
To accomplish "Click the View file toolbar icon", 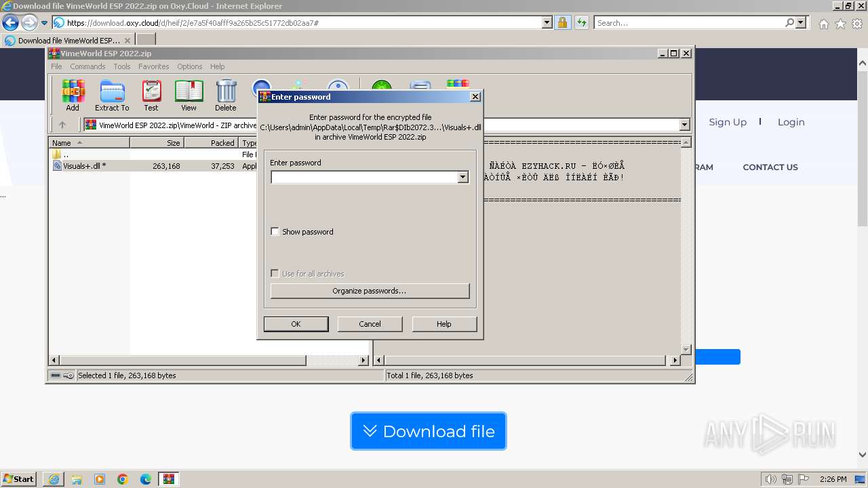I will click(x=189, y=96).
